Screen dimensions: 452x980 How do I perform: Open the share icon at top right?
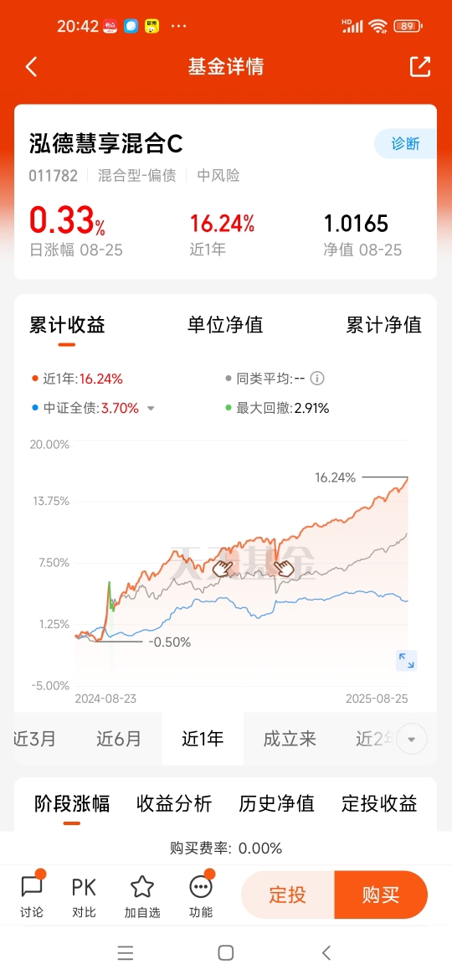[420, 66]
